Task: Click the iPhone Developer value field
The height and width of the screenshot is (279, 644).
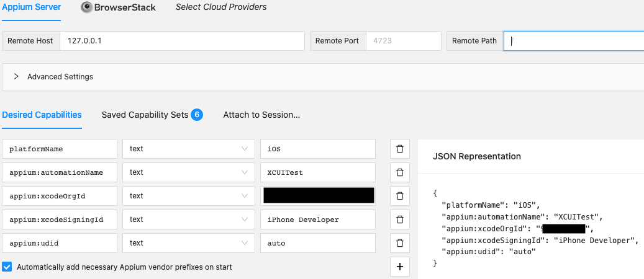Action: click(318, 219)
